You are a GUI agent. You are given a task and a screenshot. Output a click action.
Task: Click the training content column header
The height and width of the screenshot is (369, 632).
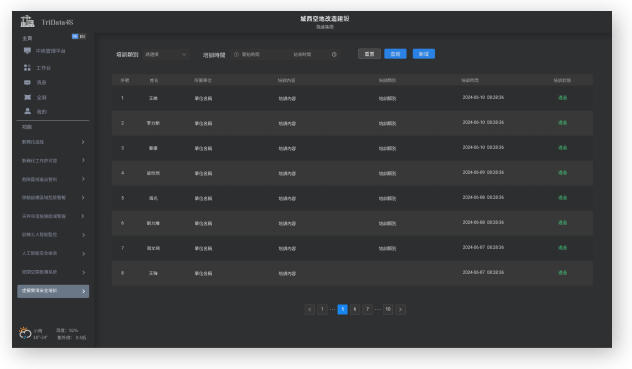[287, 80]
